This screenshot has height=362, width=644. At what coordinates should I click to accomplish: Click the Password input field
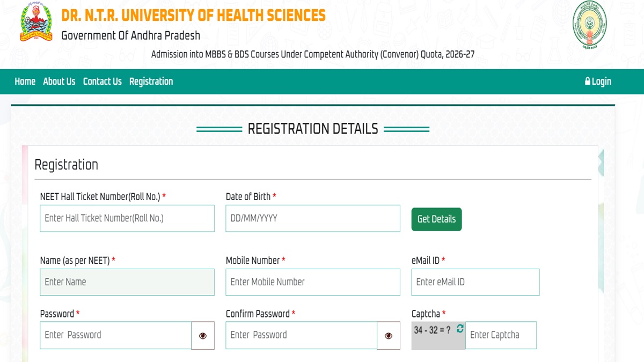tap(115, 336)
